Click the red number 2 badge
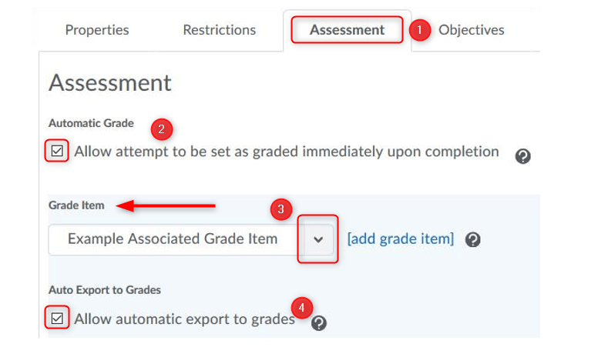 (160, 129)
